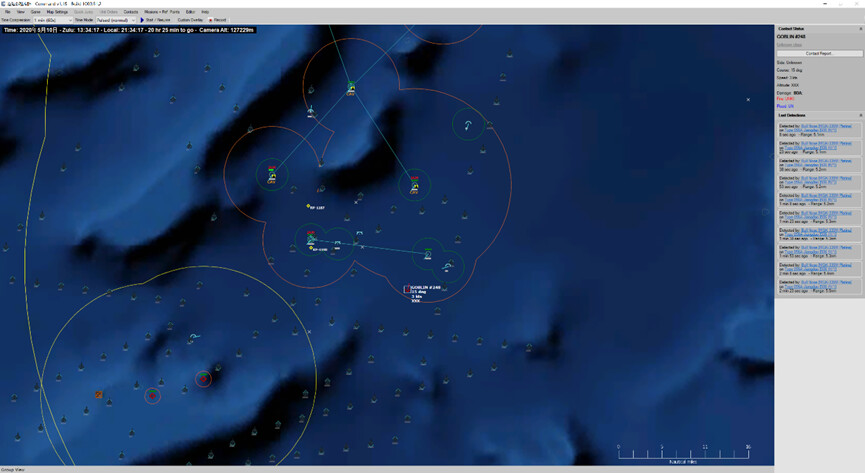865x473 pixels.
Task: Collapse the Contact Status panel
Action: coord(860,29)
